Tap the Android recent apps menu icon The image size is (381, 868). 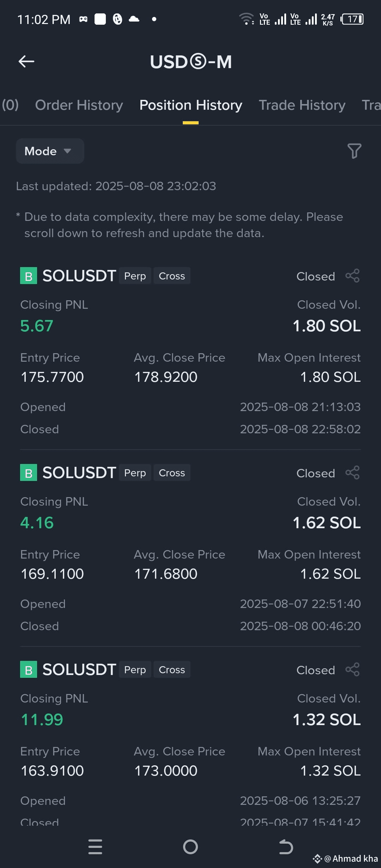(95, 847)
